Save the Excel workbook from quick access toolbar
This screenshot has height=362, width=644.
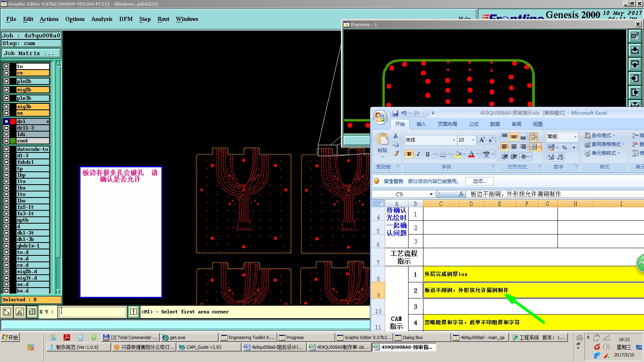(395, 113)
